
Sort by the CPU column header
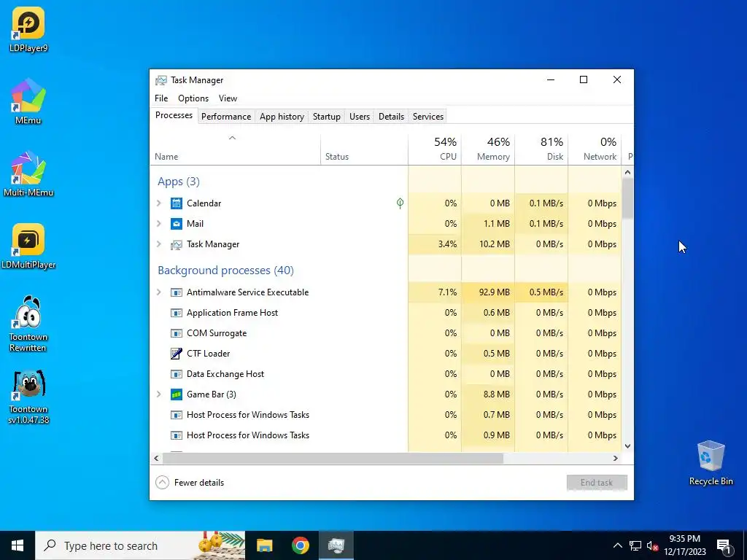coord(435,149)
